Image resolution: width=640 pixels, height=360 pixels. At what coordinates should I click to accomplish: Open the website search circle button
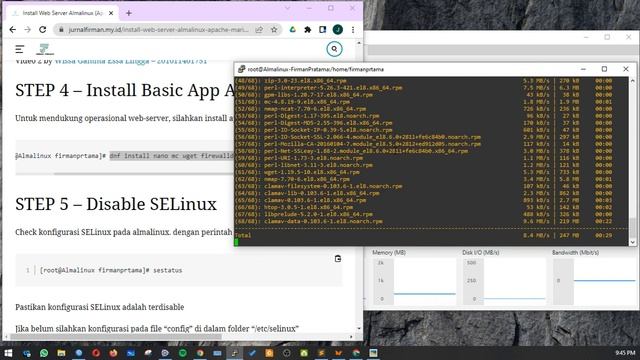(x=334, y=49)
